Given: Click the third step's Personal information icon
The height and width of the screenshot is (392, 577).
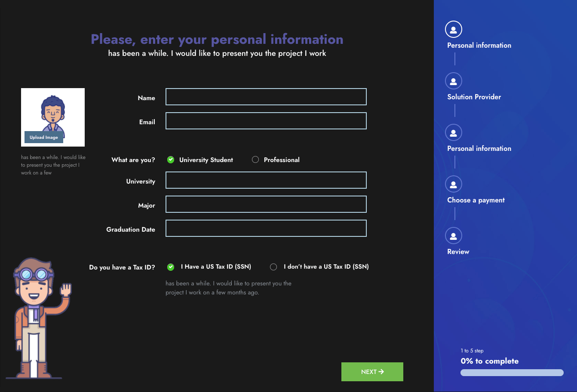Looking at the screenshot, I should (x=453, y=133).
